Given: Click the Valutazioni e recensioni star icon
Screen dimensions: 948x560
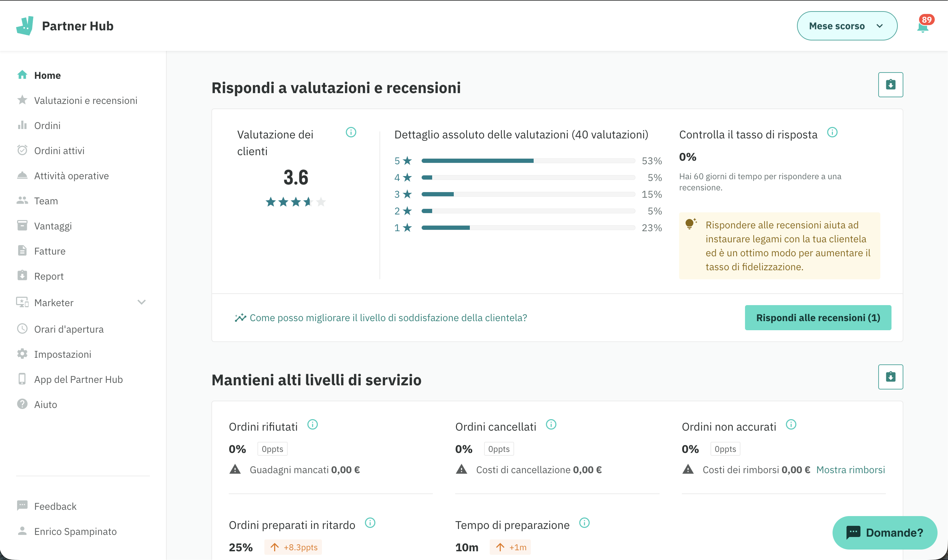Looking at the screenshot, I should point(22,100).
